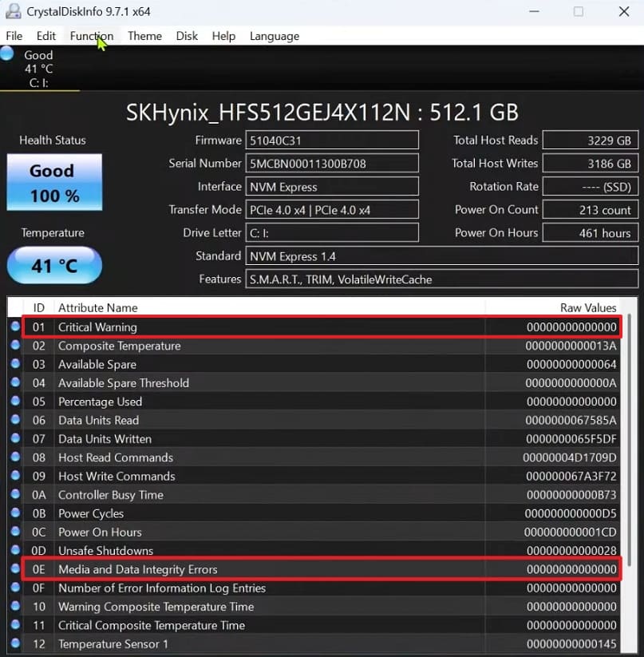Click raw value 0000000067585A

pyautogui.click(x=571, y=420)
